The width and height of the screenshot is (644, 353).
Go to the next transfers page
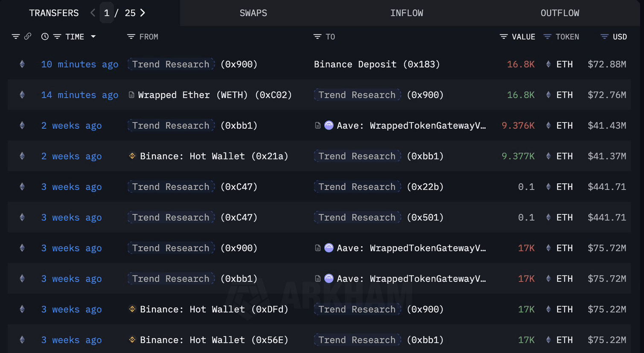pyautogui.click(x=143, y=13)
